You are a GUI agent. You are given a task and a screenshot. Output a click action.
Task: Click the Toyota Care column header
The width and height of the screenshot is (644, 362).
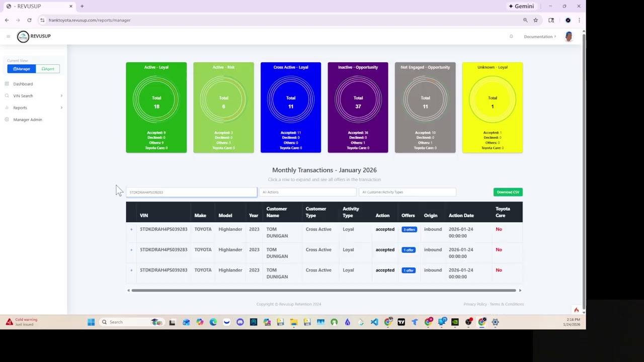point(503,212)
